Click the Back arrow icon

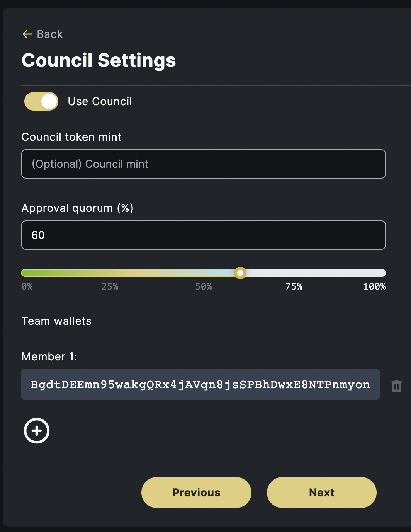pos(27,34)
